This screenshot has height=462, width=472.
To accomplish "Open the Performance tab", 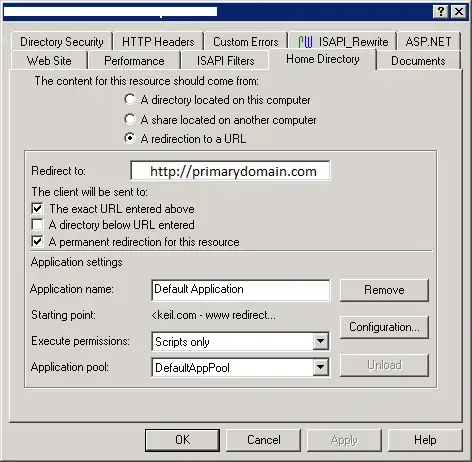I will [x=134, y=61].
